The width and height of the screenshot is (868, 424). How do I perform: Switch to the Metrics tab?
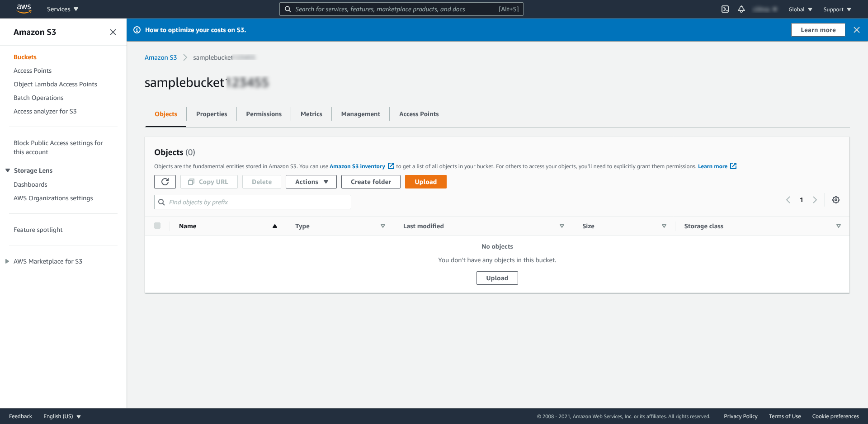click(311, 114)
